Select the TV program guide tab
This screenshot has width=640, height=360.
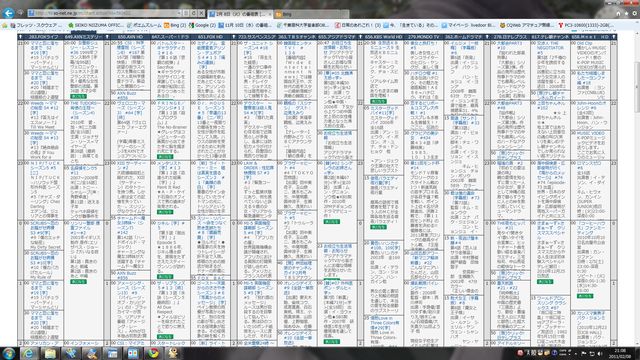point(240,14)
